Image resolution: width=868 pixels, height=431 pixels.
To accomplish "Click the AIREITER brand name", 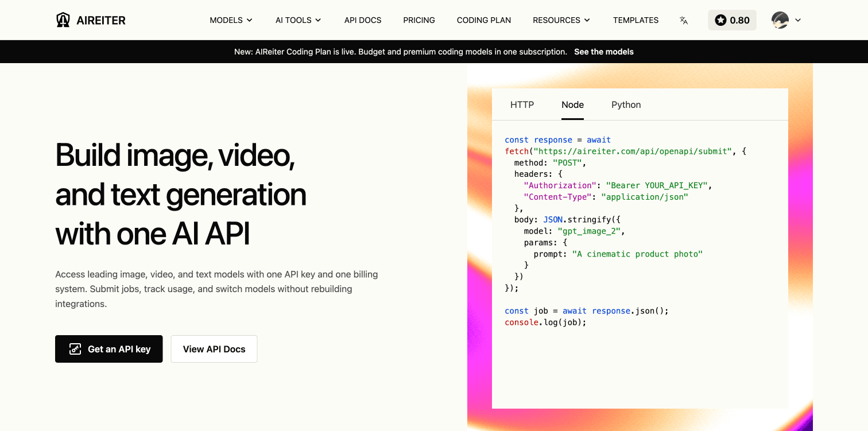I will tap(101, 20).
